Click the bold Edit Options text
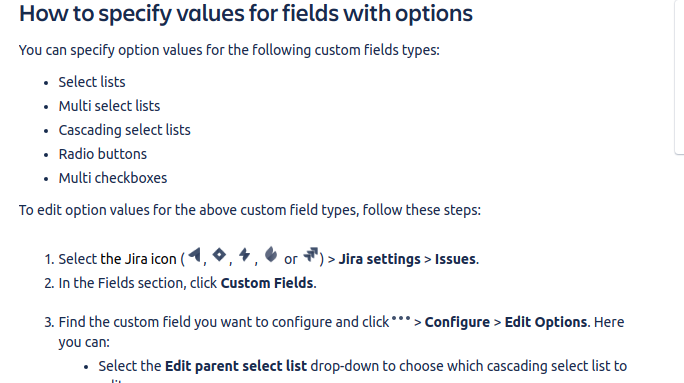 (x=546, y=322)
